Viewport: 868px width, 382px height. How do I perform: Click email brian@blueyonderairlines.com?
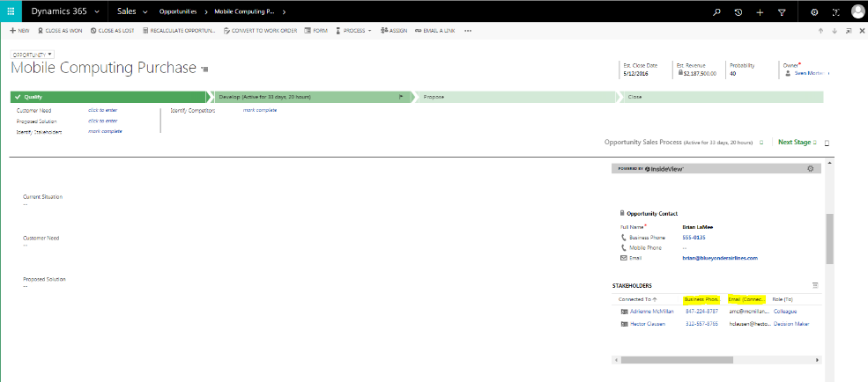point(720,258)
